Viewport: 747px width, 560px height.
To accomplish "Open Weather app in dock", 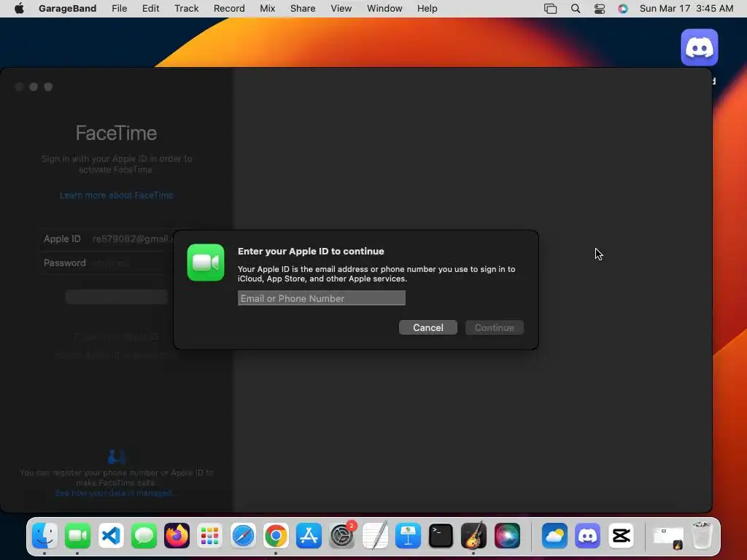I will [x=554, y=536].
